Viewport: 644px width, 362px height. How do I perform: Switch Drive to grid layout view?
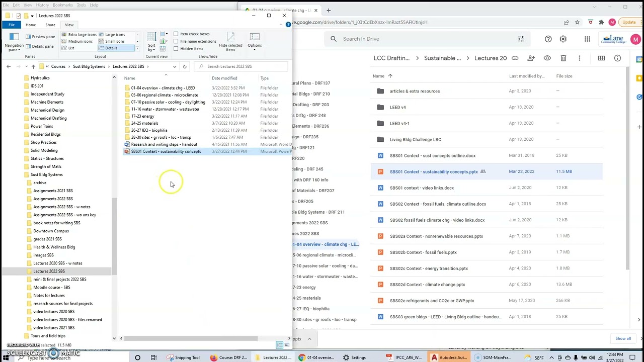click(601, 58)
